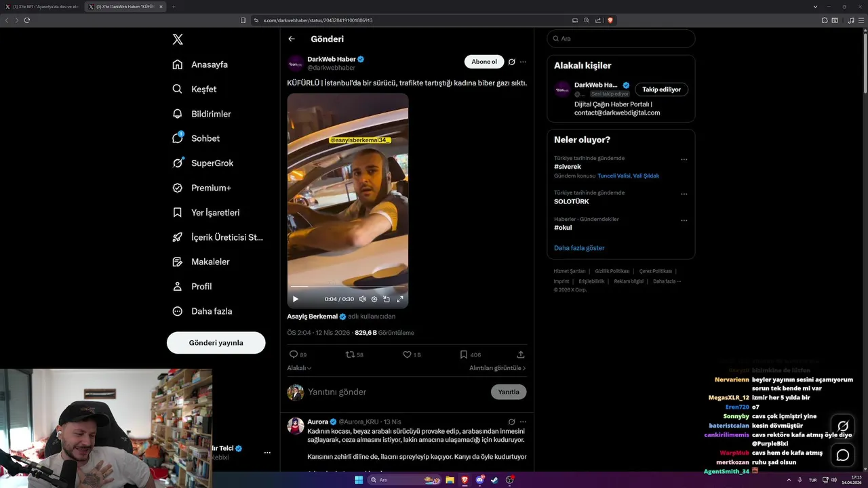Open the Windows Start menu
Screen dimensions: 868x488
359,480
